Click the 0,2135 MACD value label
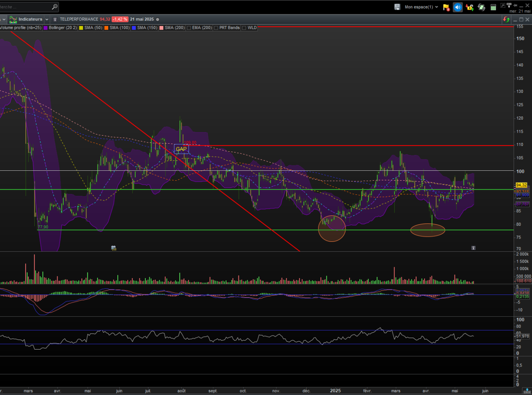 coord(522,296)
